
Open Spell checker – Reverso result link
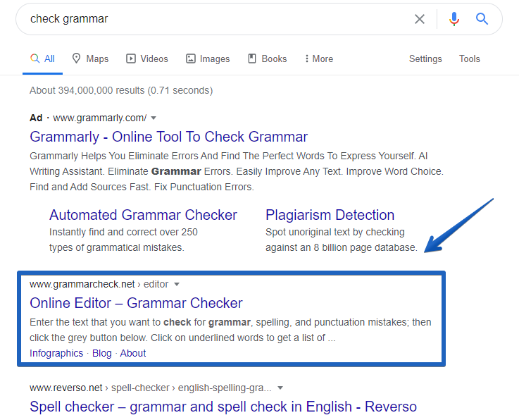(x=223, y=407)
